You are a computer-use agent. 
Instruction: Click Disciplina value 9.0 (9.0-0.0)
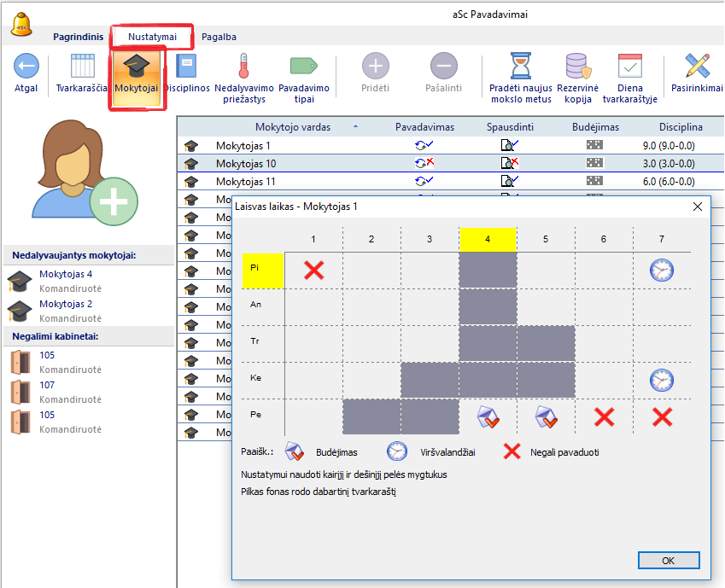669,146
